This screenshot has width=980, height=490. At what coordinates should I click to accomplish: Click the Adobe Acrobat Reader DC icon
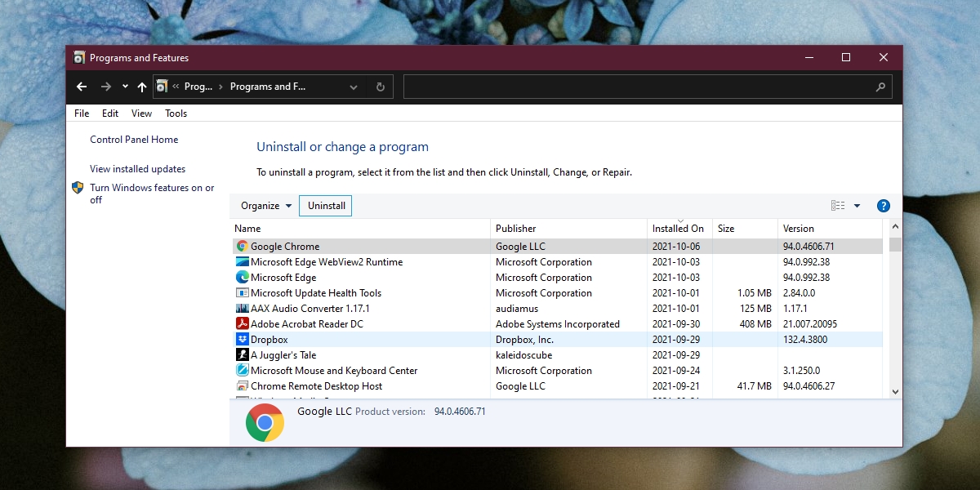(242, 324)
